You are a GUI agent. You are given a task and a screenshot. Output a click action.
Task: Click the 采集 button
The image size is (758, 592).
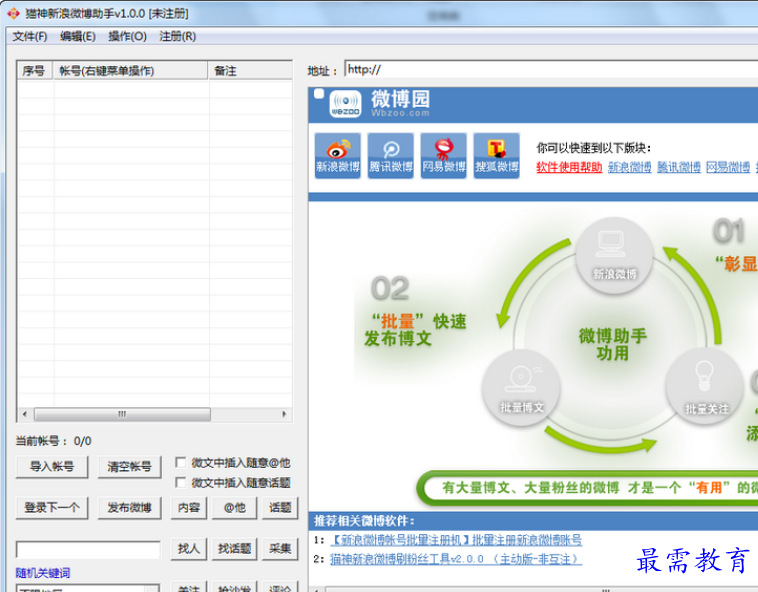point(280,549)
